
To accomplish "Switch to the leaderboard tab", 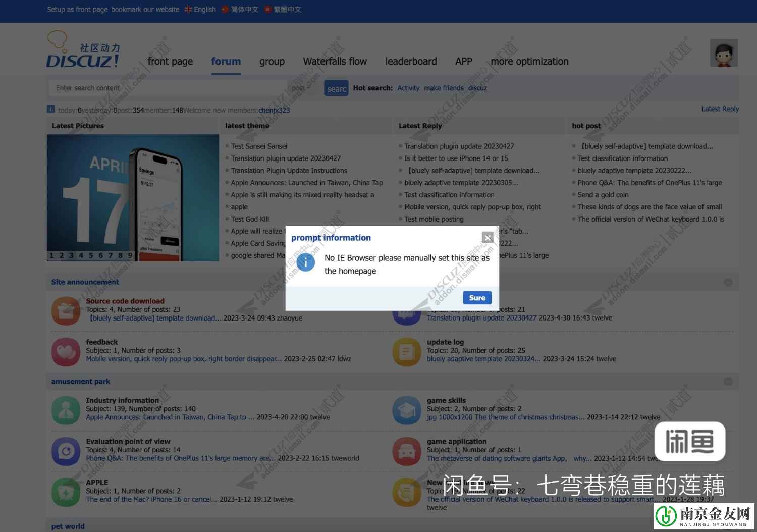I will click(x=411, y=62).
